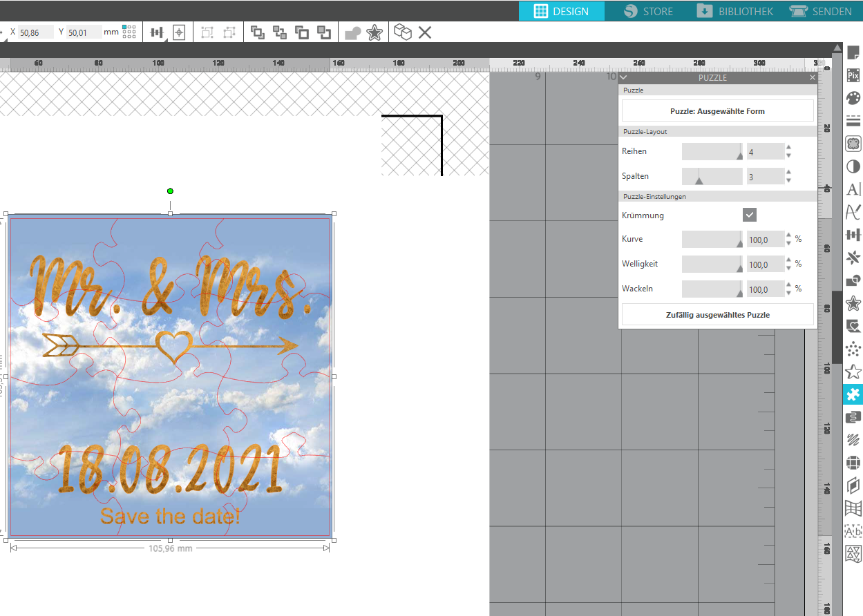Open the Text Style panel icon
The image size is (863, 616).
(x=853, y=189)
